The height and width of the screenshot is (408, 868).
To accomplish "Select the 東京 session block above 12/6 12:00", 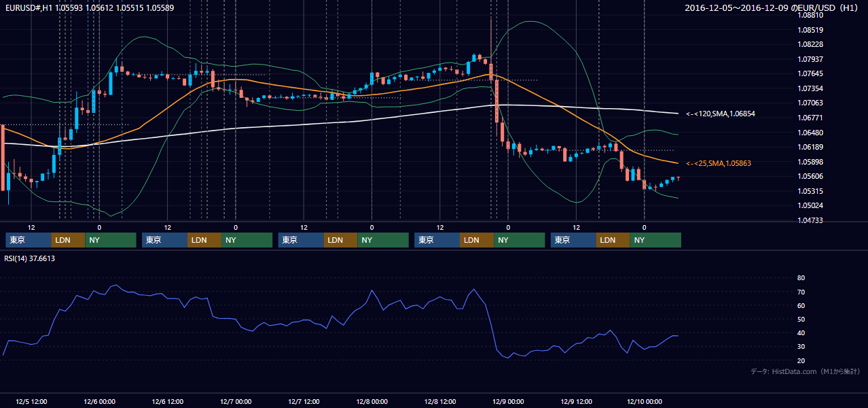I will click(165, 240).
